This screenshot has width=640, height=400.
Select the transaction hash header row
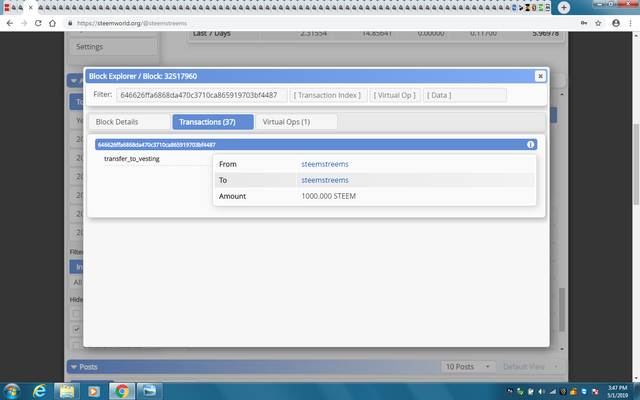[x=316, y=144]
